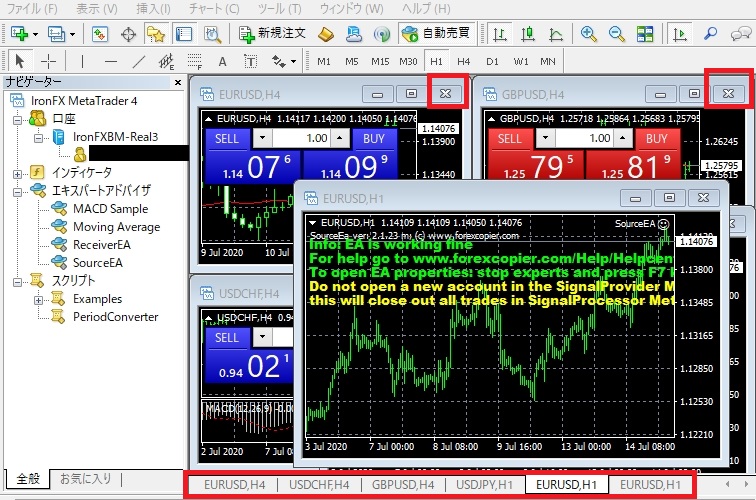Open the 表示 (V) menu
This screenshot has width=756, height=500.
coord(96,8)
